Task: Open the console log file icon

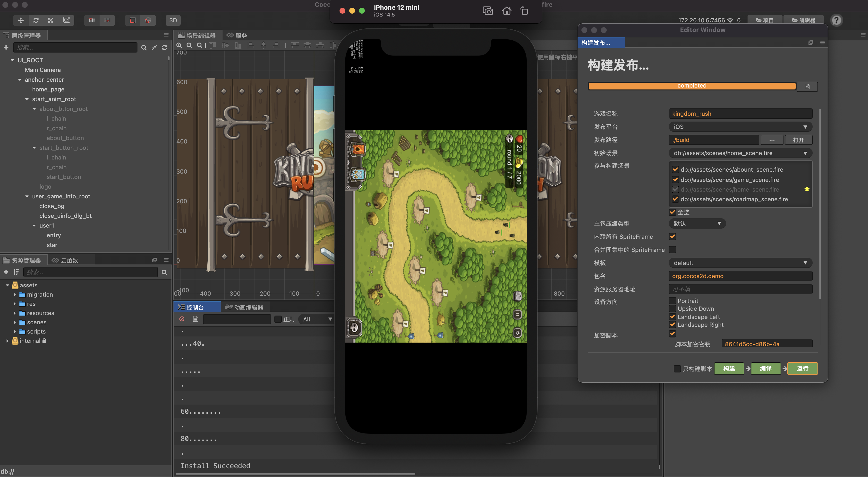Action: (x=196, y=319)
